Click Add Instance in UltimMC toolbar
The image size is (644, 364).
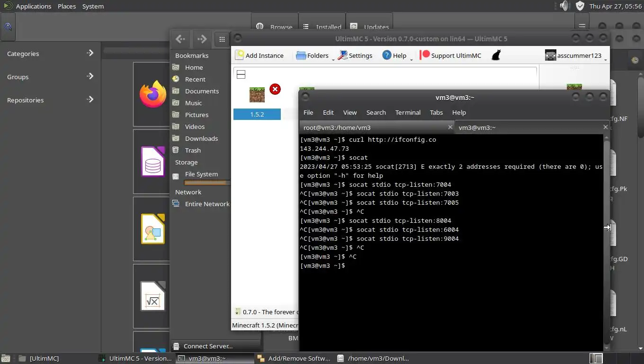(259, 55)
